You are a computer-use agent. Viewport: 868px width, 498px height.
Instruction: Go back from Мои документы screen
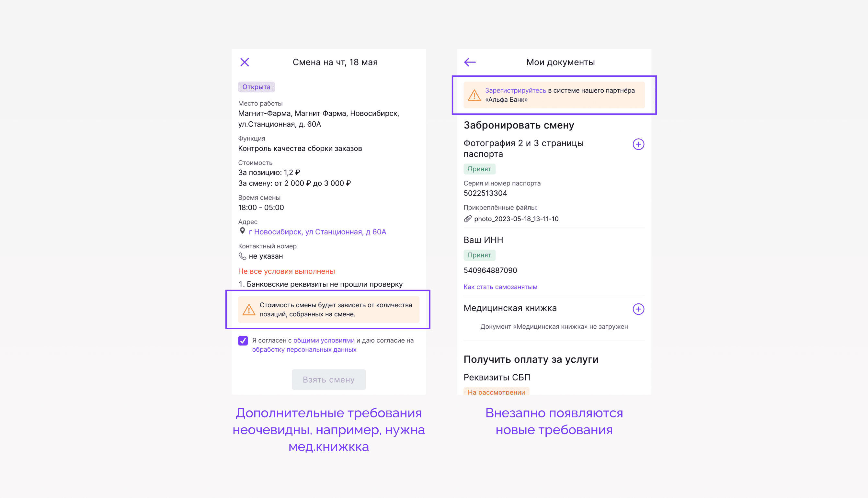(470, 62)
